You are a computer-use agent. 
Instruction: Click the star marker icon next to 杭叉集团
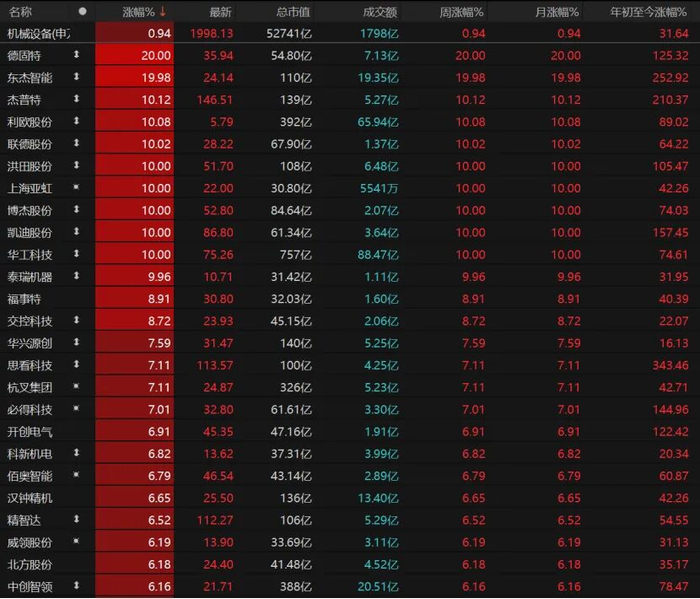click(76, 387)
